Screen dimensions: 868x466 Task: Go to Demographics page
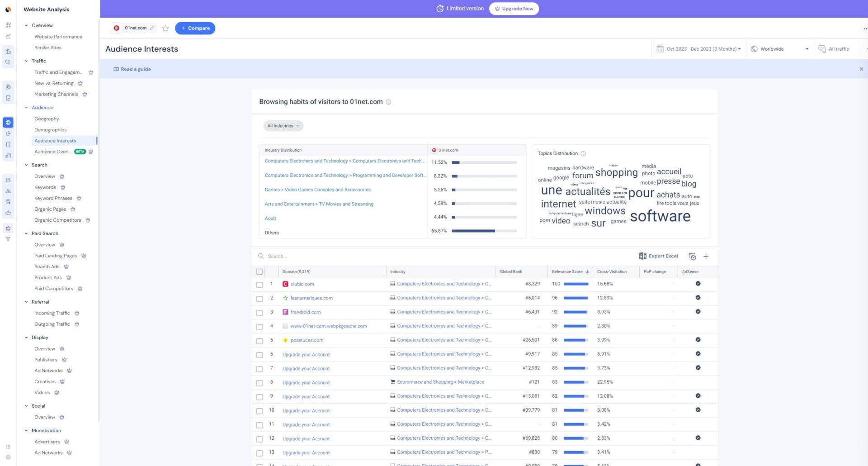(50, 130)
